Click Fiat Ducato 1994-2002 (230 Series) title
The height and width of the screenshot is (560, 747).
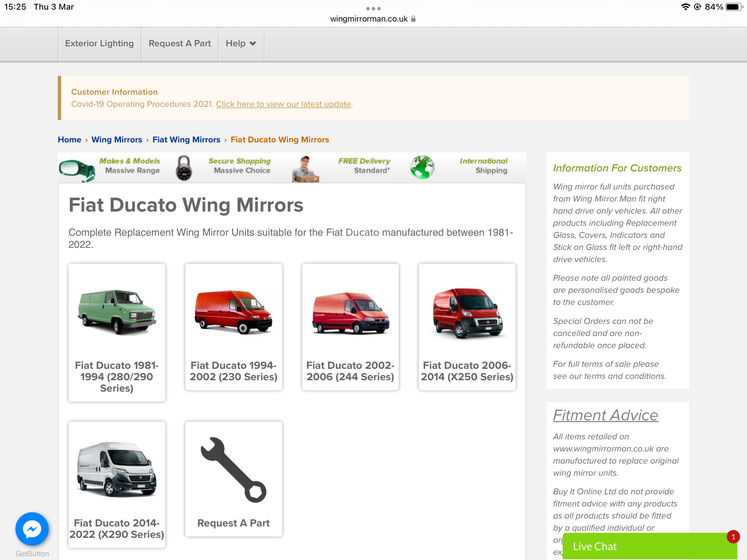click(x=233, y=371)
